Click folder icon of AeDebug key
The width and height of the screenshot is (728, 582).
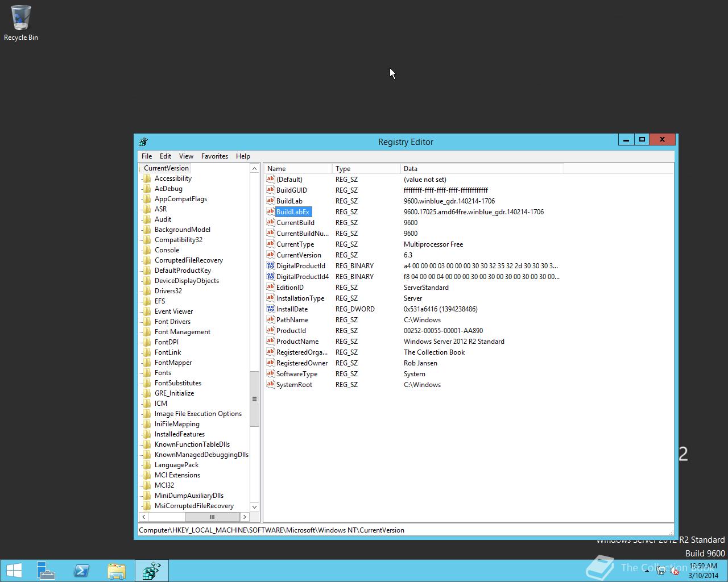tap(147, 189)
